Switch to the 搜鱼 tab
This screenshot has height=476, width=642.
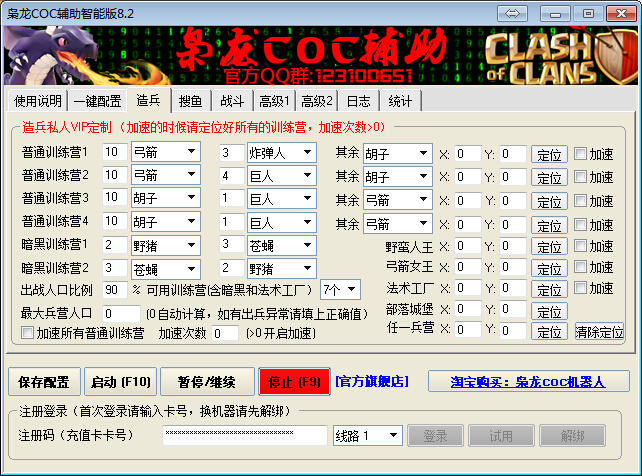pyautogui.click(x=189, y=101)
